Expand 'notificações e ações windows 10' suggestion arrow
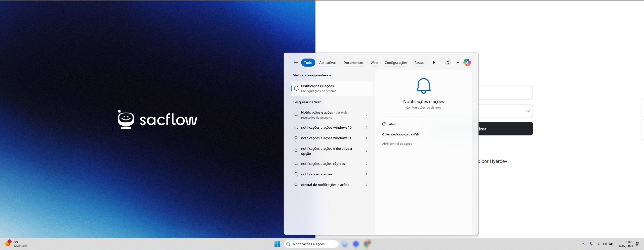The image size is (644, 250). pyautogui.click(x=367, y=127)
